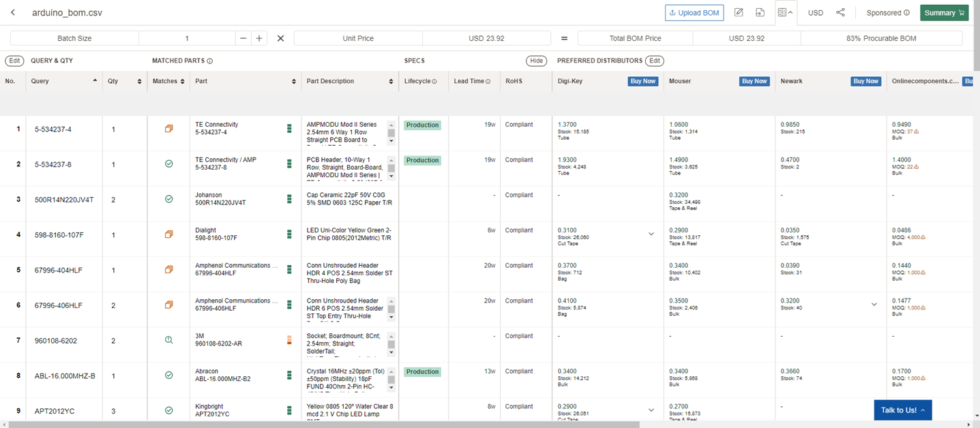Click the export file icon in top toolbar
The image size is (980, 428).
click(760, 12)
